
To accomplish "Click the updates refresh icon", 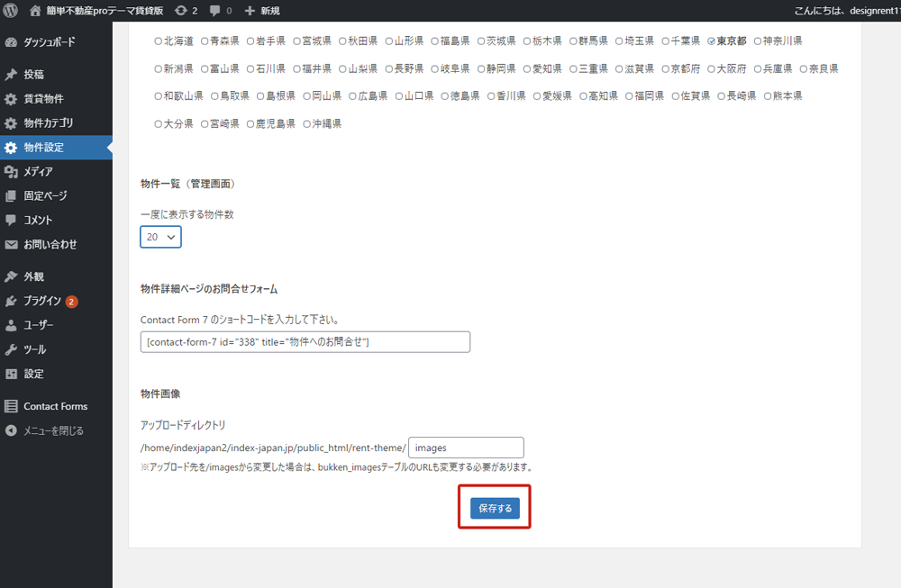I will 181,11.
